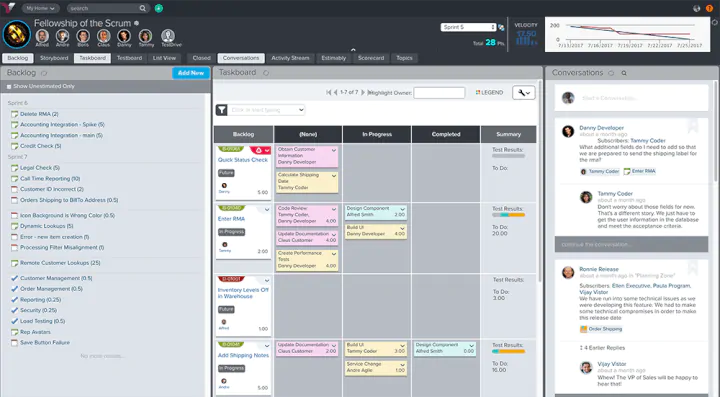Image resolution: width=720 pixels, height=397 pixels.
Task: Open the taskboard filter combo box
Action: pos(267,110)
